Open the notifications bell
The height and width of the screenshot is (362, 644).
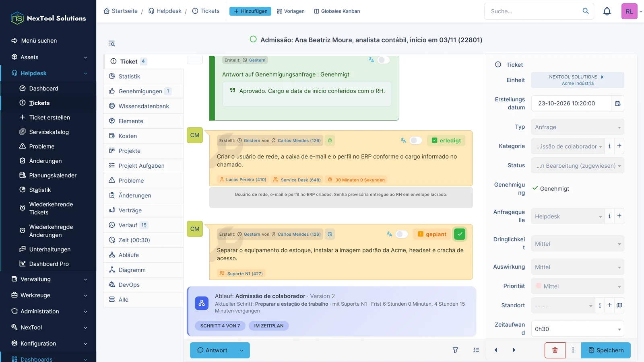(x=607, y=11)
